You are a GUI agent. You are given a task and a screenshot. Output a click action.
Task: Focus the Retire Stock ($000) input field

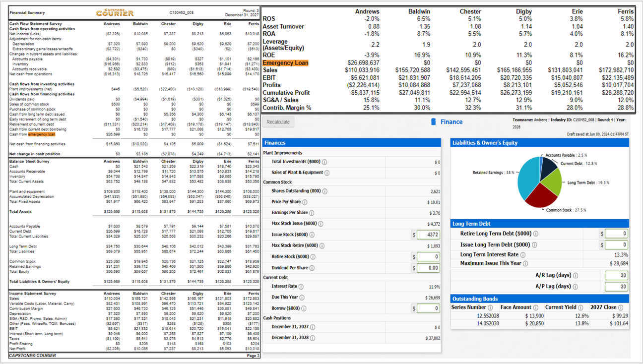[428, 257]
